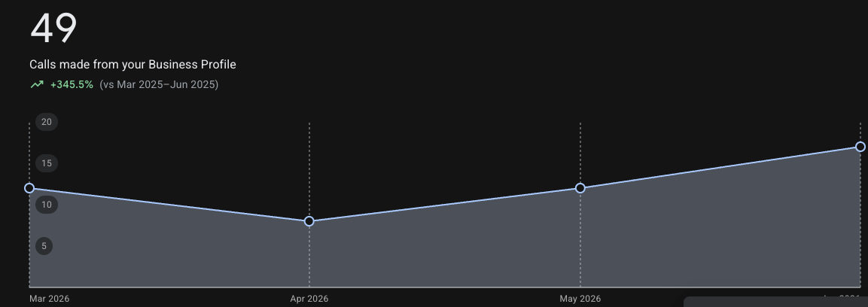Click the 'Apr 2026' x-axis label
The height and width of the screenshot is (307, 868).
coord(309,299)
